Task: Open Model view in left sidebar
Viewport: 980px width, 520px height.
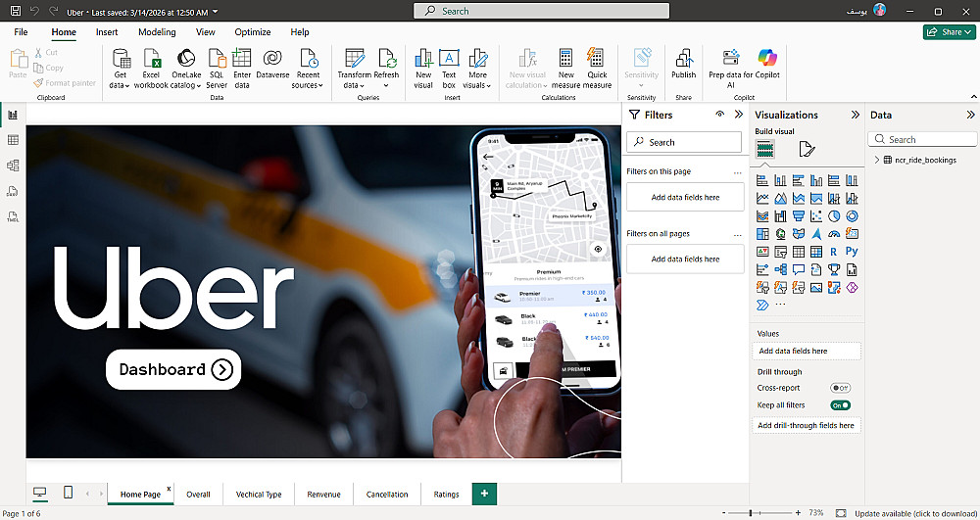Action: pyautogui.click(x=13, y=165)
